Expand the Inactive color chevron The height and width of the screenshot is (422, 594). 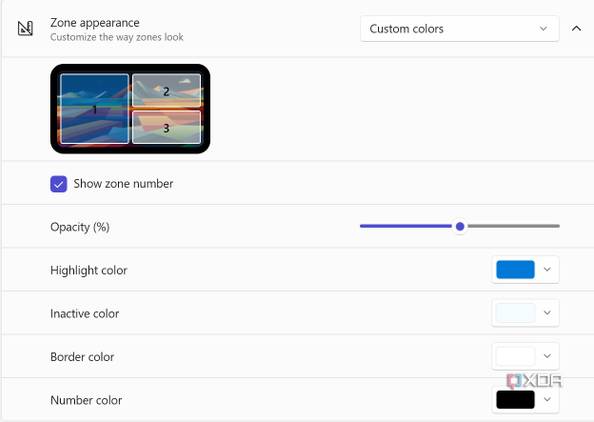547,313
